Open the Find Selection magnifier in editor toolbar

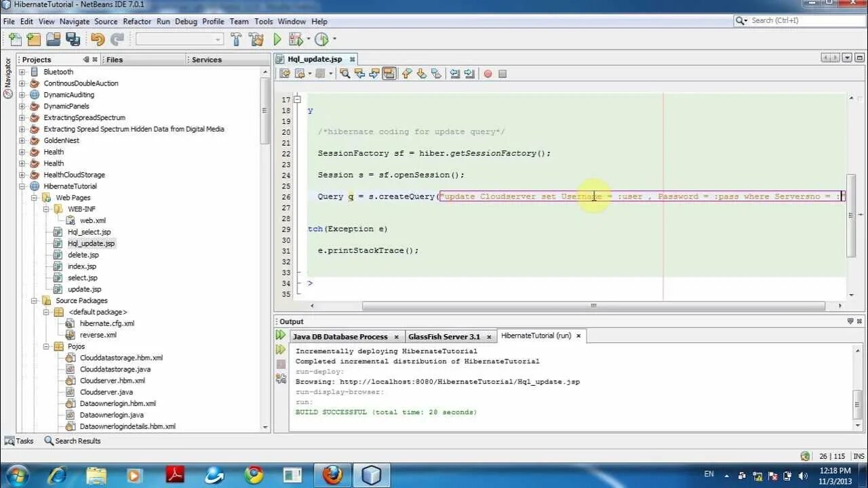pyautogui.click(x=346, y=73)
